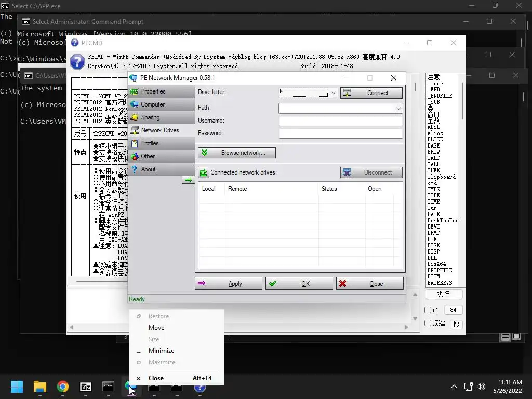Screen dimensions: 532x399
Task: Select EATEKEYS in the PECMD command list
Action: coord(440,283)
